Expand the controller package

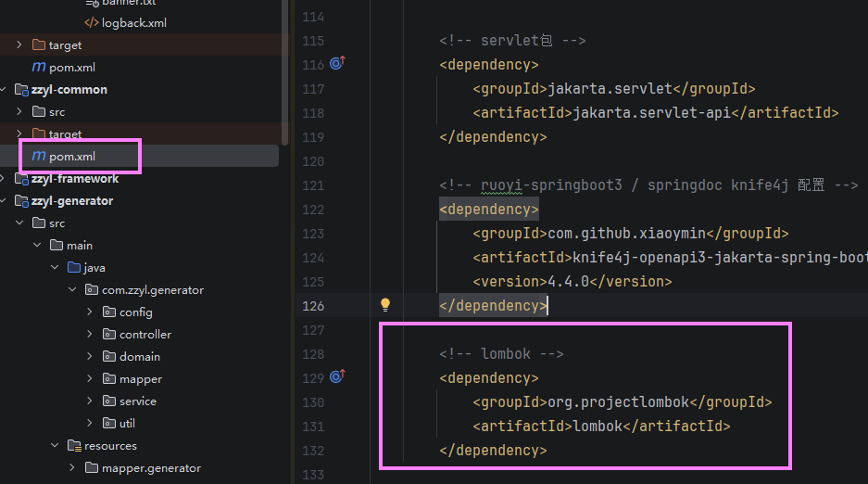point(90,334)
